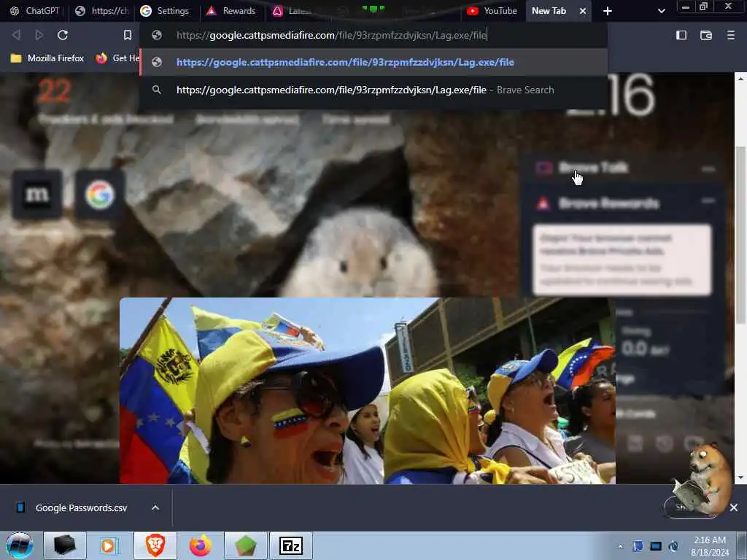
Task: Go forward with the forward arrow
Action: point(39,35)
